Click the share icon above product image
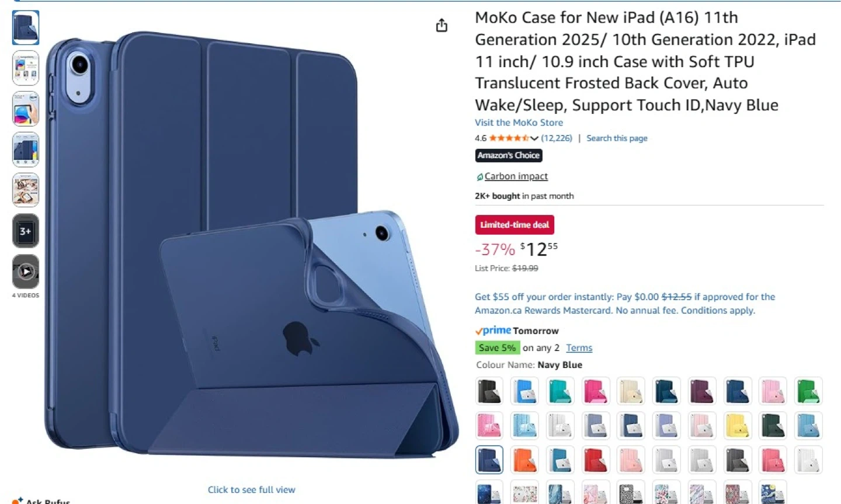The width and height of the screenshot is (841, 504). tap(442, 25)
